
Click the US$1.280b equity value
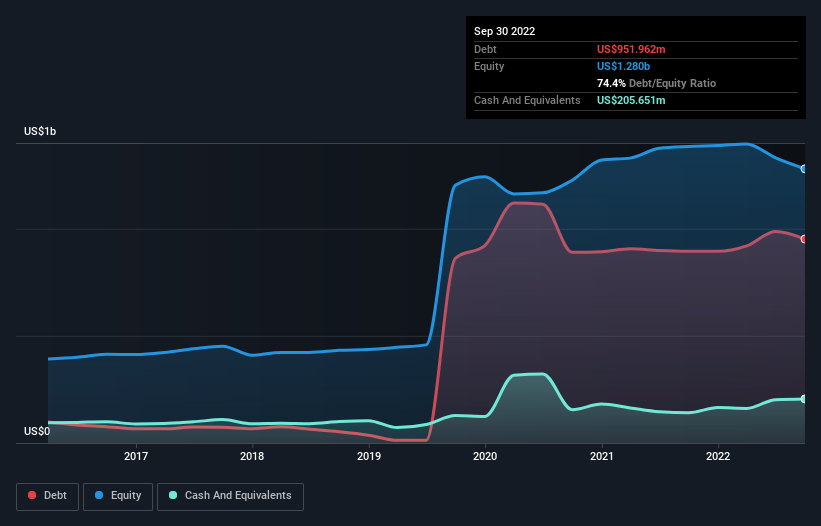623,66
